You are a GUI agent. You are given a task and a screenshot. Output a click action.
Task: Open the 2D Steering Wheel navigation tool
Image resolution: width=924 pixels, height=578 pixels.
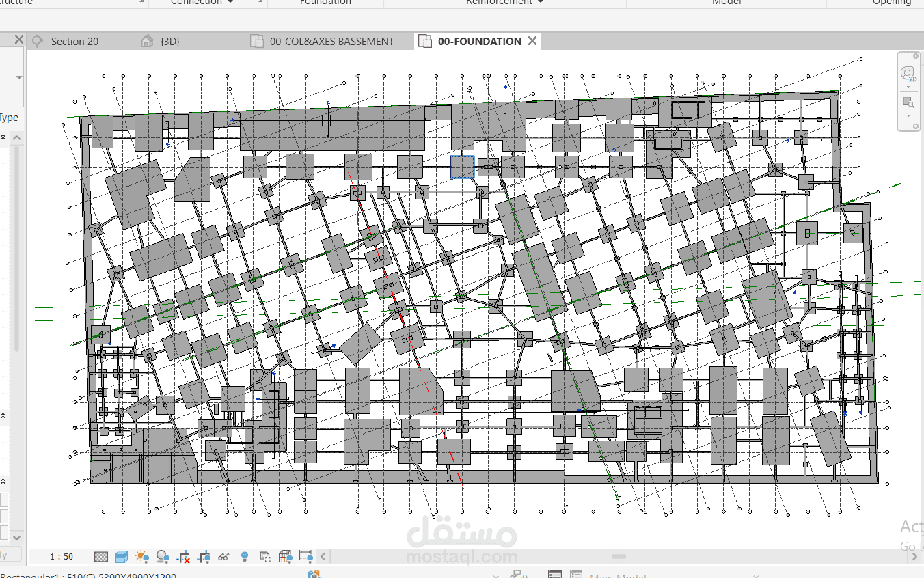click(x=908, y=73)
